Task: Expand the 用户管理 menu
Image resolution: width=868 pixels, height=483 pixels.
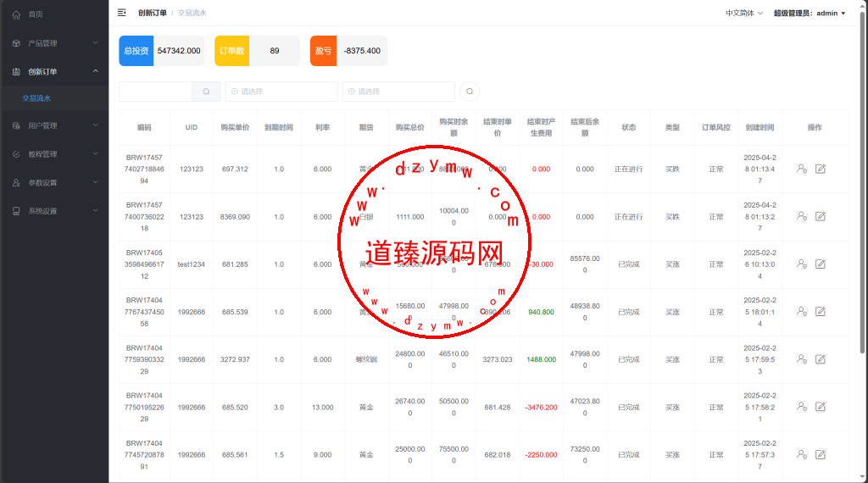Action: coord(54,125)
